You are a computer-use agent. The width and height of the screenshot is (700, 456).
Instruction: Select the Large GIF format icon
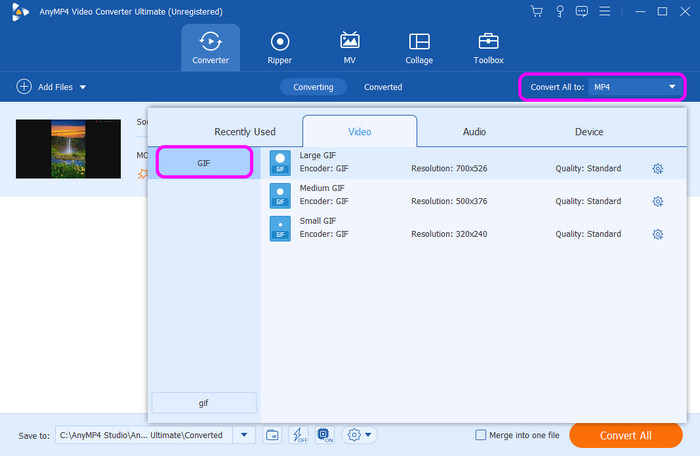coord(280,163)
